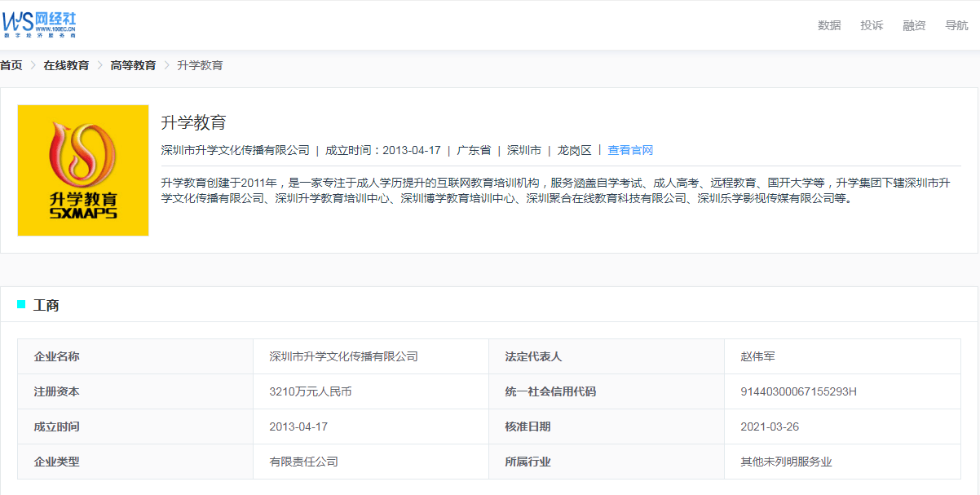Select the 赵伟军 cell
980x495 pixels.
coord(842,356)
